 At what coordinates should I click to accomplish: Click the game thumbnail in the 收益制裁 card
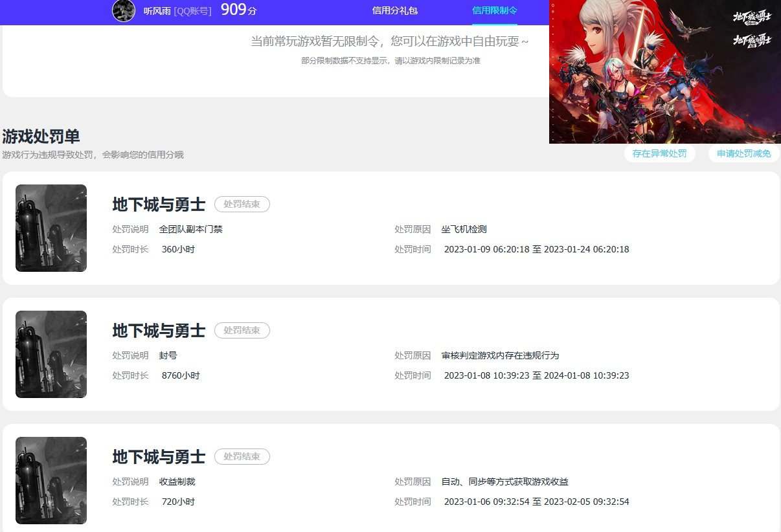(51, 480)
